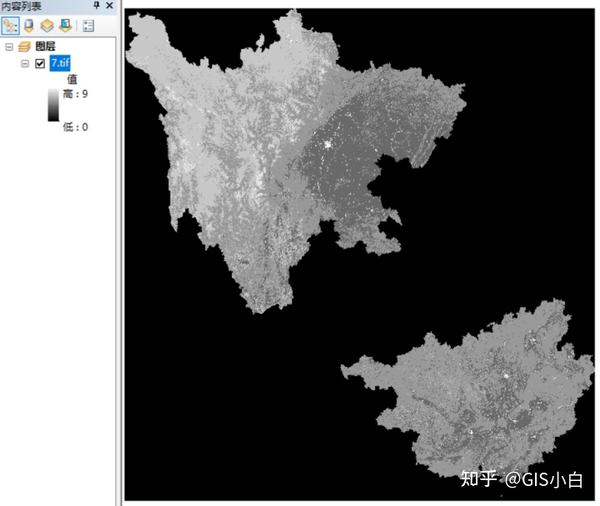Click the 值 legend heading
The width and height of the screenshot is (600, 506).
[x=72, y=79]
